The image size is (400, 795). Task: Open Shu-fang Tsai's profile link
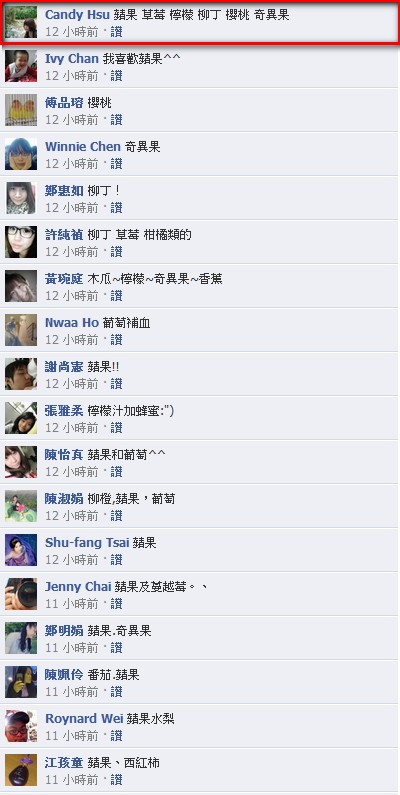(87, 543)
